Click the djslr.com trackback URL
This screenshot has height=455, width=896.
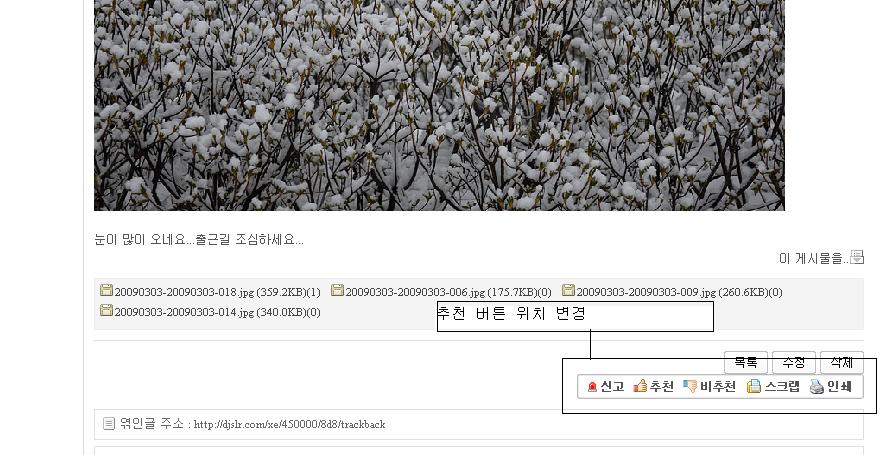[289, 424]
